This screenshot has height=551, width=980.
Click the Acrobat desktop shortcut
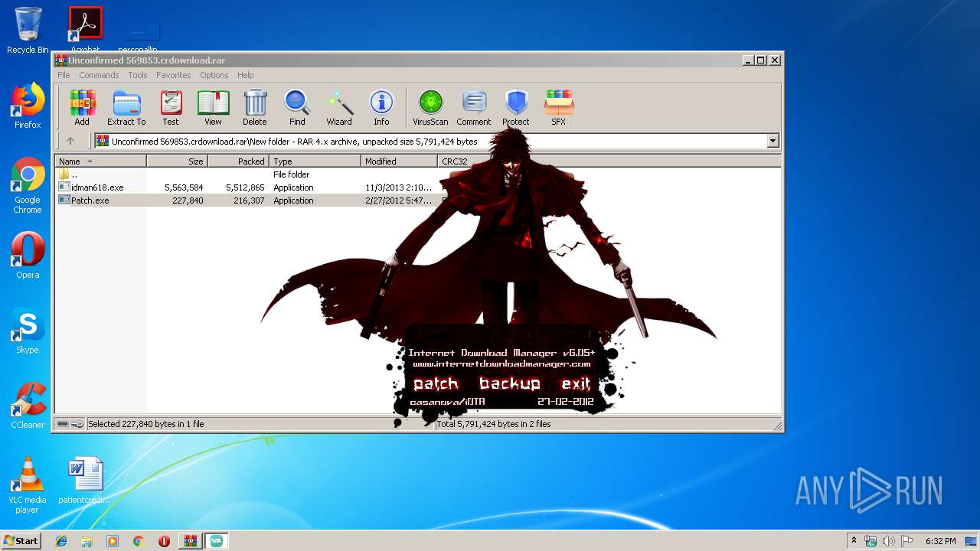pos(85,29)
